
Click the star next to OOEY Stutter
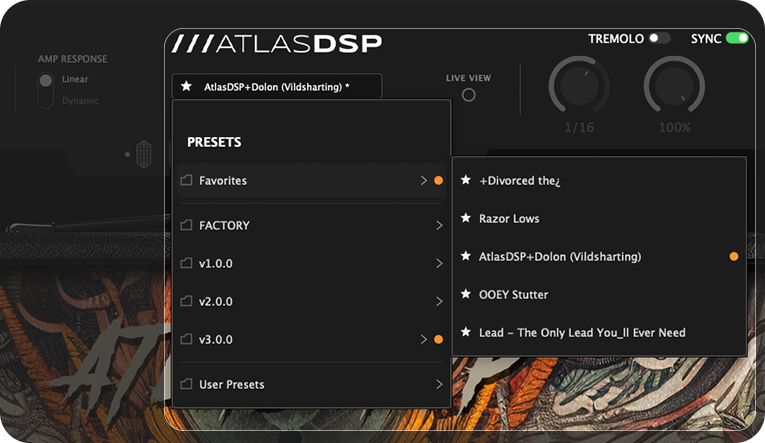[x=466, y=294]
